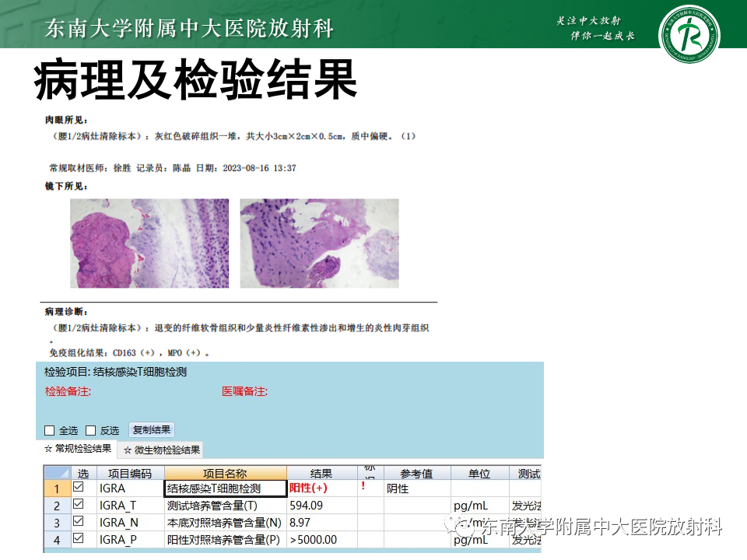Image resolution: width=747 pixels, height=560 pixels.
Task: Click the red exclamation abnormal flag icon
Action: point(363,485)
